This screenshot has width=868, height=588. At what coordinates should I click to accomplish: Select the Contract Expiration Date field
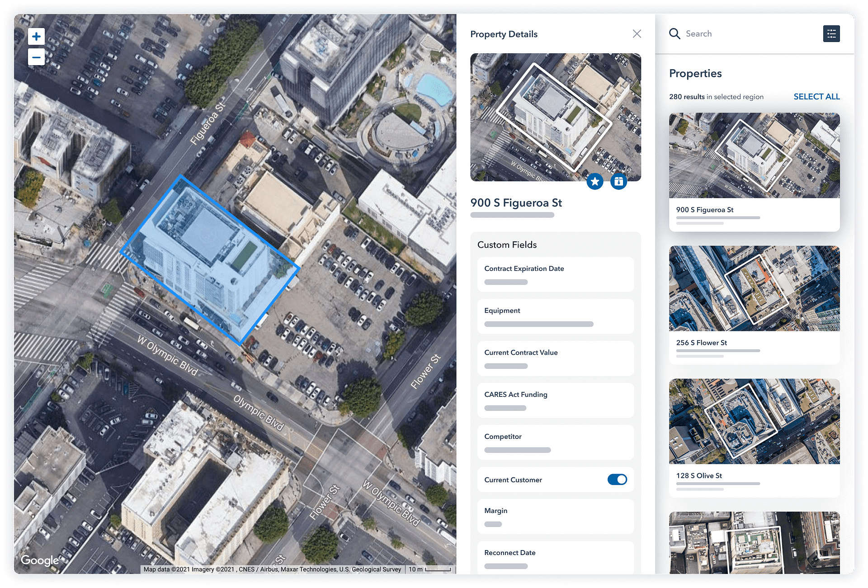(556, 274)
